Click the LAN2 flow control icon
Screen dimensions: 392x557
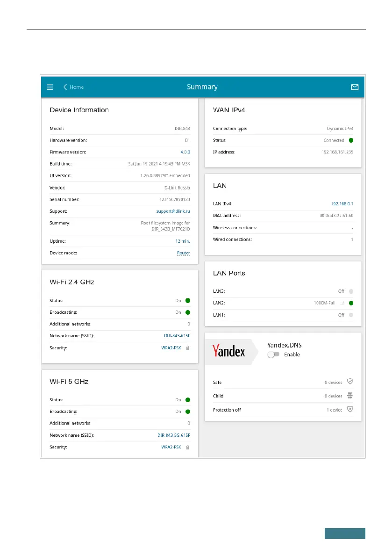point(342,303)
